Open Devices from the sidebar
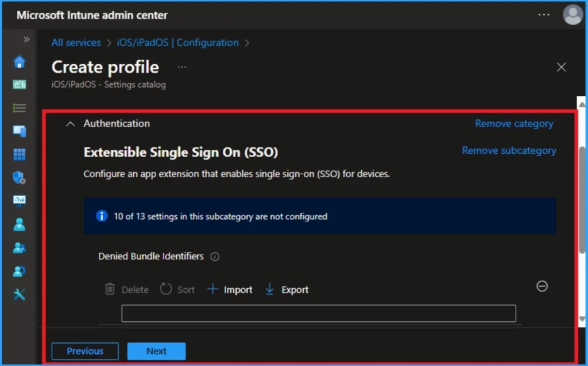Viewport: 588px width, 366px height. [20, 131]
